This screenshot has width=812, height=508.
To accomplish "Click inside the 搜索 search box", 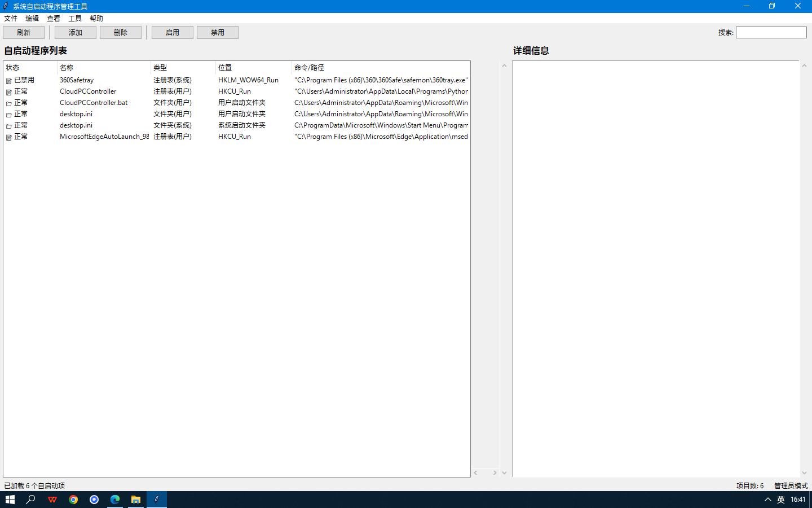I will pyautogui.click(x=770, y=32).
